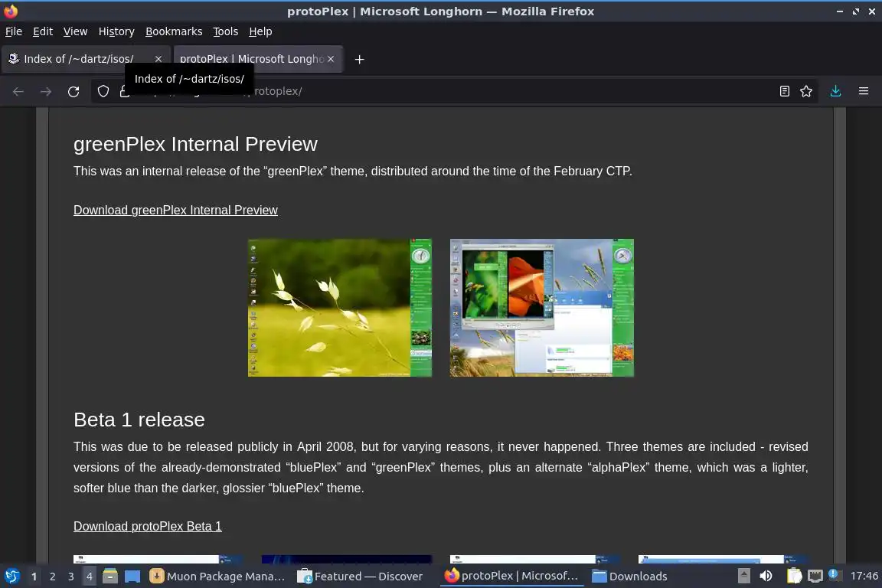This screenshot has width=882, height=588.
Task: Select protoPlex Firefox taskbar entry
Action: (x=512, y=577)
